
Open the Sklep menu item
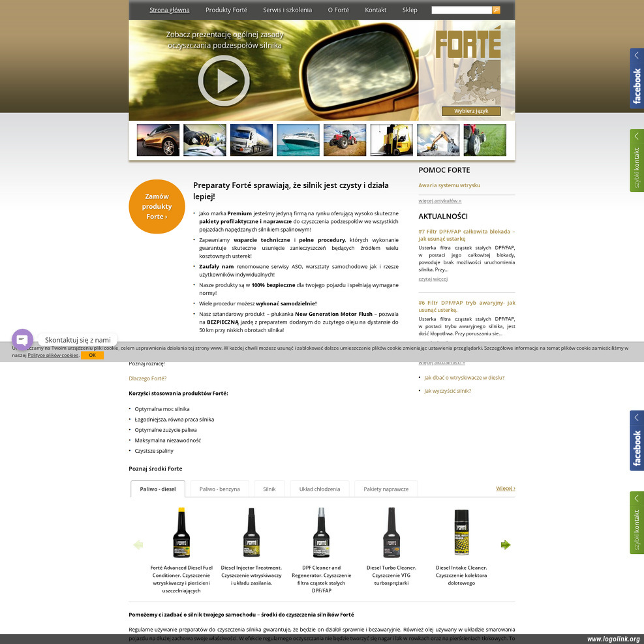coord(410,10)
